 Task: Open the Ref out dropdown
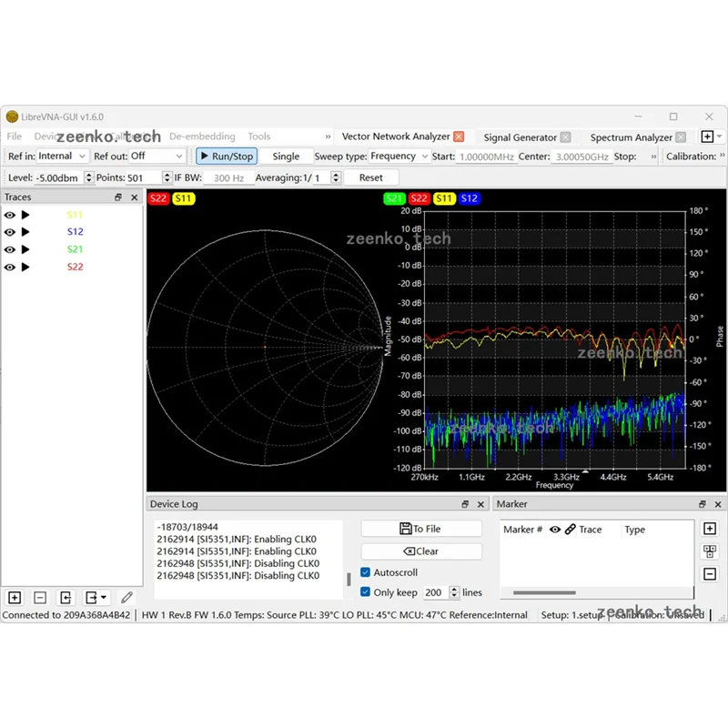coord(156,157)
